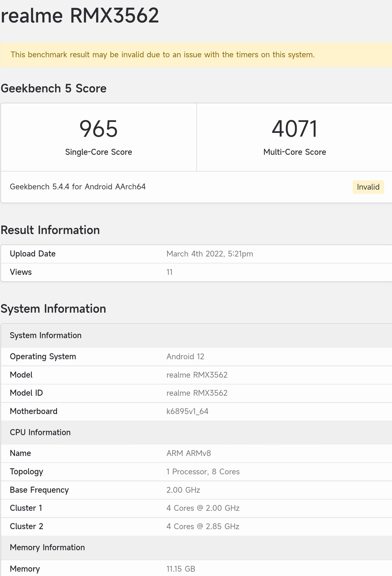Image resolution: width=392 pixels, height=576 pixels.
Task: Click the Invalid badge
Action: click(x=368, y=187)
